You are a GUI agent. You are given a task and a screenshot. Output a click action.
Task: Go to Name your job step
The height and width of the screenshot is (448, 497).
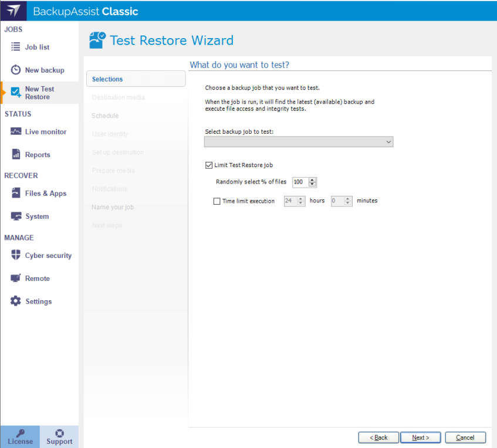pyautogui.click(x=112, y=207)
